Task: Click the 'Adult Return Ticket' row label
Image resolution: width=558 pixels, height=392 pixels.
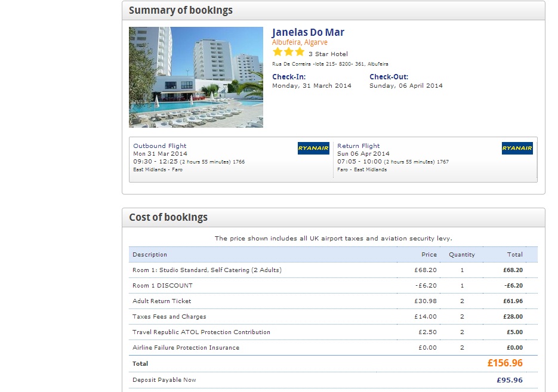Action: (162, 301)
